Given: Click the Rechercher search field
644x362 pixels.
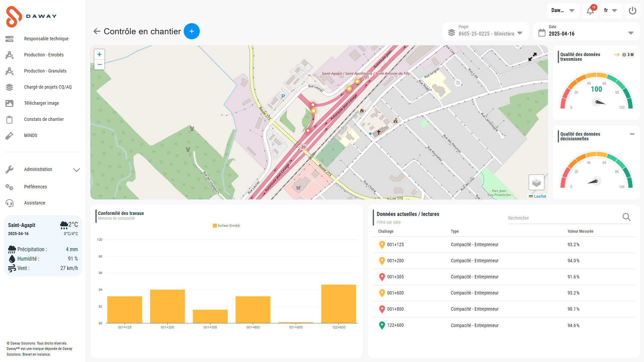Looking at the screenshot, I should click(564, 218).
